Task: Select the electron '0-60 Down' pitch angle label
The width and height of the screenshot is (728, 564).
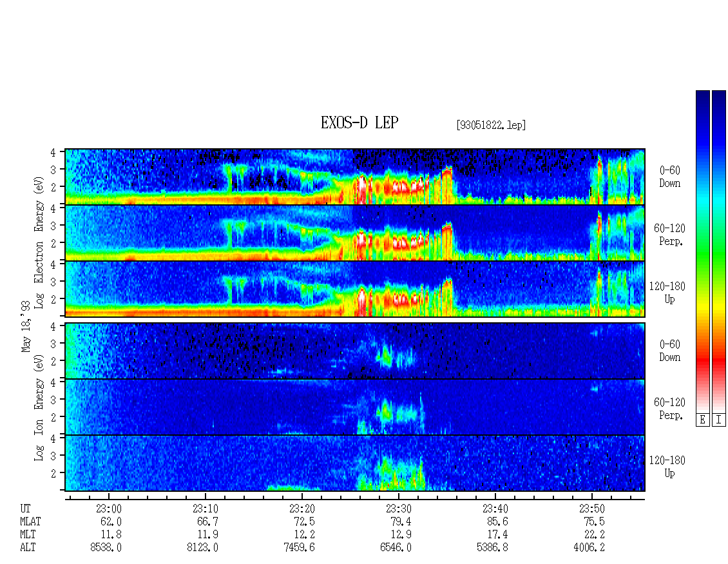Action: tap(669, 177)
